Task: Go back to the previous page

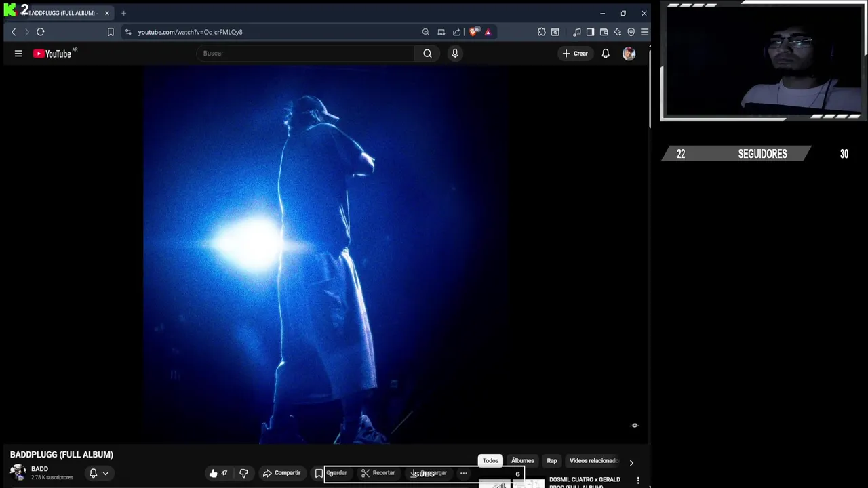Action: [14, 32]
